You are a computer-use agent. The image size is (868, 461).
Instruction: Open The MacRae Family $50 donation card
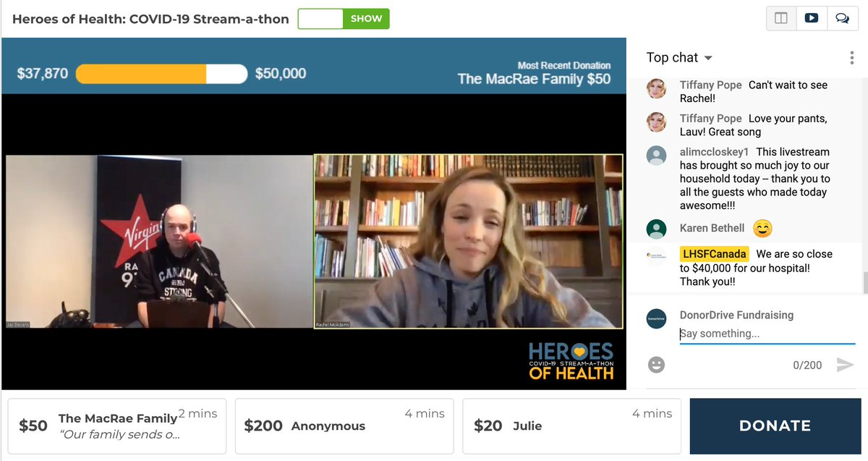coord(117,426)
